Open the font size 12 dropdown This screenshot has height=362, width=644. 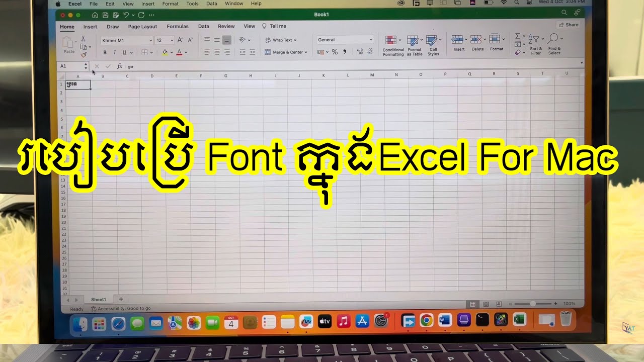click(172, 40)
